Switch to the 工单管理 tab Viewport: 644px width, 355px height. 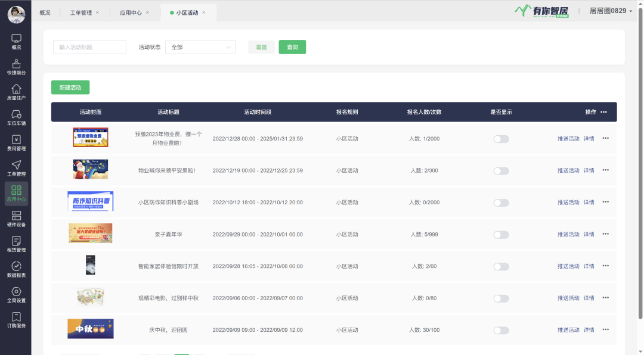click(x=81, y=13)
